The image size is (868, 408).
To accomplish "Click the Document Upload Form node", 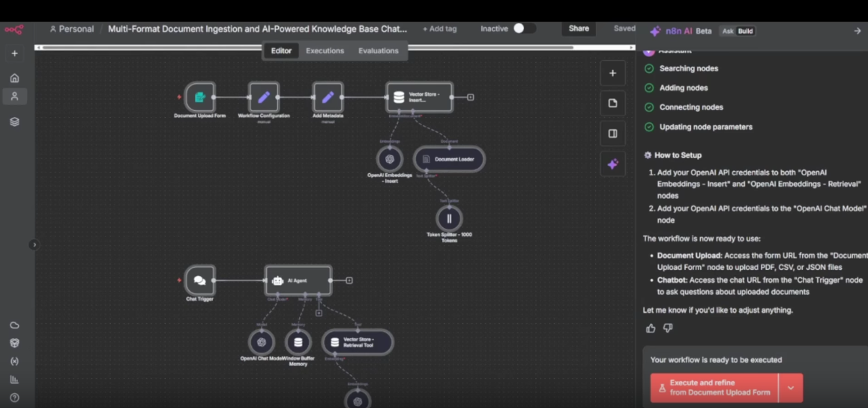I will click(x=199, y=97).
